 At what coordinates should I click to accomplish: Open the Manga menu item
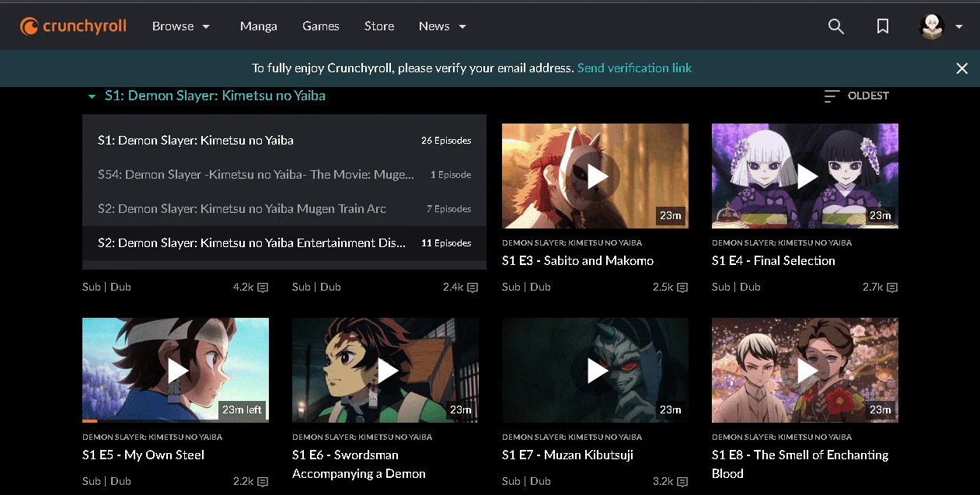pyautogui.click(x=259, y=26)
